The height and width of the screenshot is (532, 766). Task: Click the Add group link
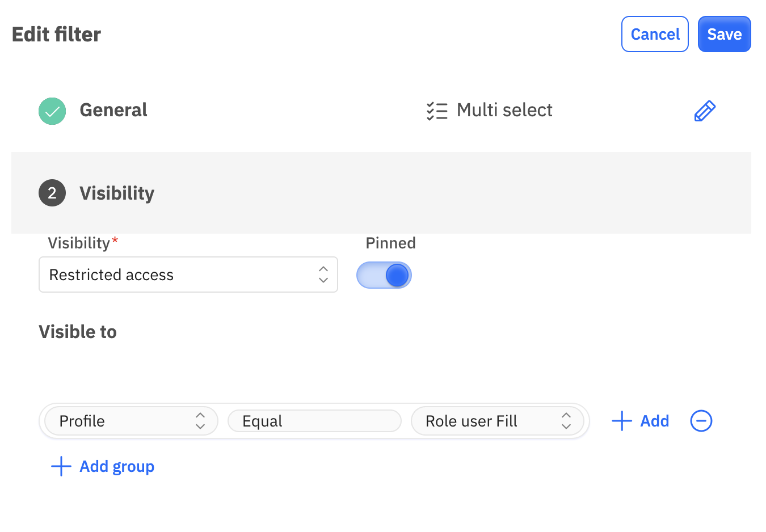pyautogui.click(x=117, y=467)
